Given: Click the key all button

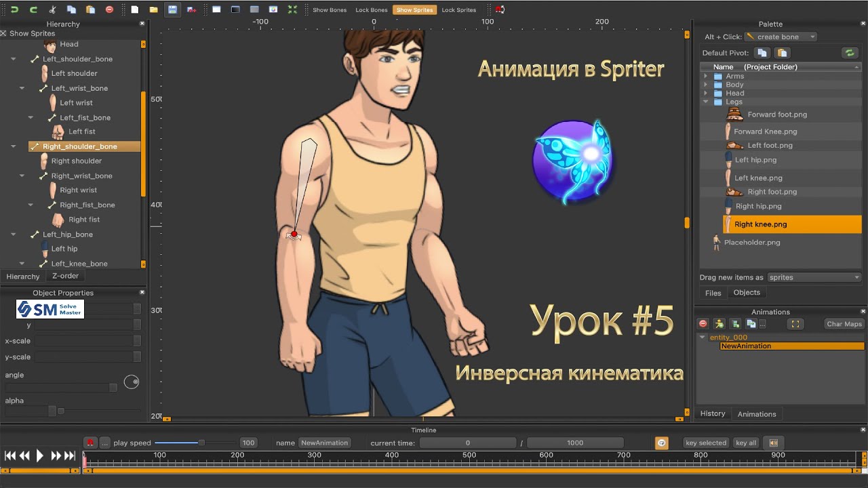Looking at the screenshot, I should (x=746, y=443).
